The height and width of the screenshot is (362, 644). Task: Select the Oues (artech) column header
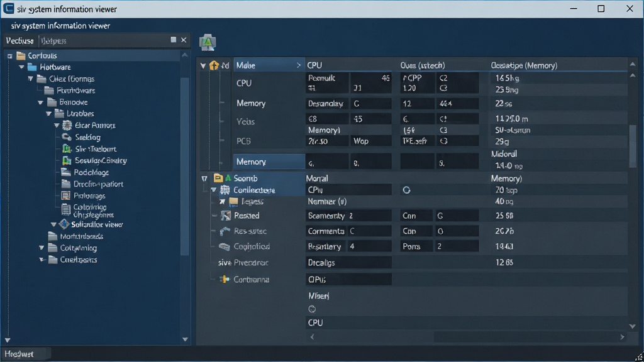tap(423, 65)
